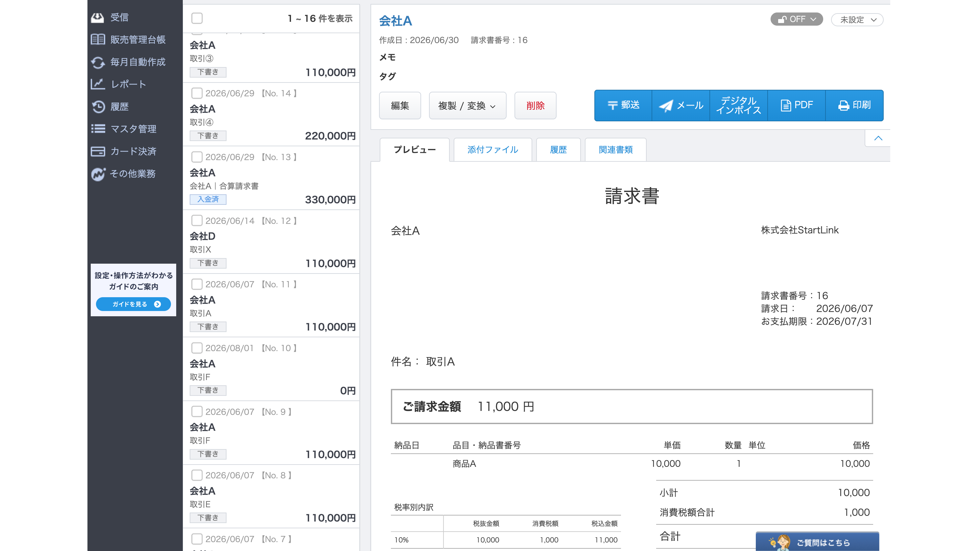Viewport: 980px width, 551px height.
Task: Switch to the 添付ファイル tab
Action: (x=493, y=150)
